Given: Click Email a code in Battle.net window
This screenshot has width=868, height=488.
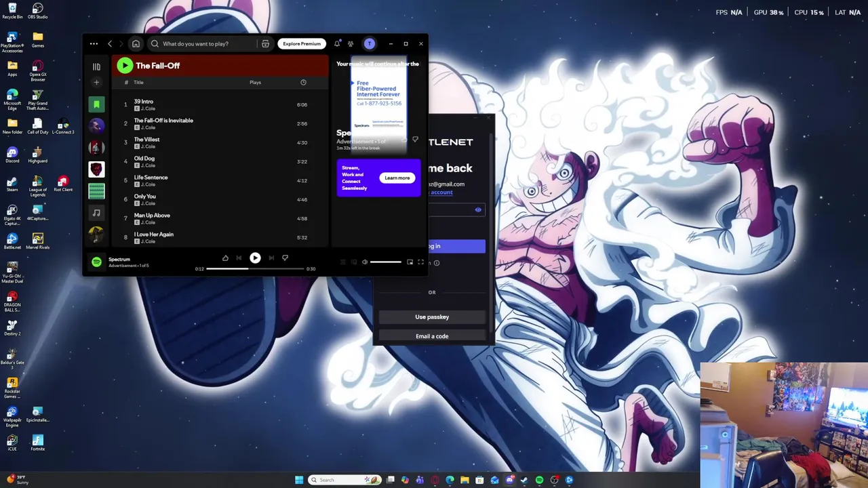Looking at the screenshot, I should pos(432,335).
